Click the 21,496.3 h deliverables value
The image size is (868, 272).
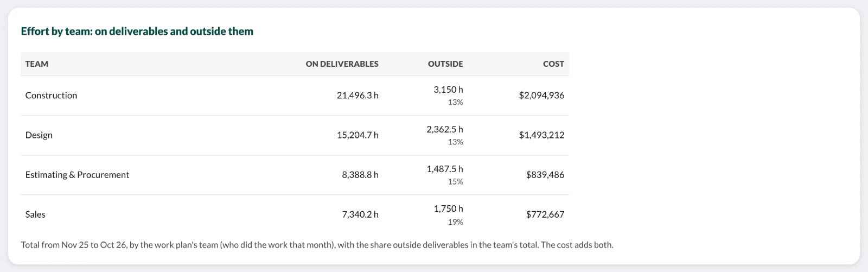358,96
